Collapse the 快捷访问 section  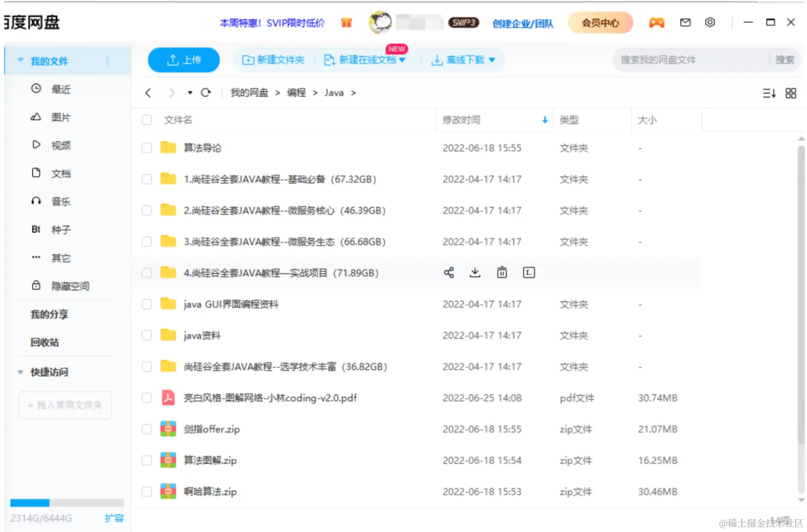21,372
